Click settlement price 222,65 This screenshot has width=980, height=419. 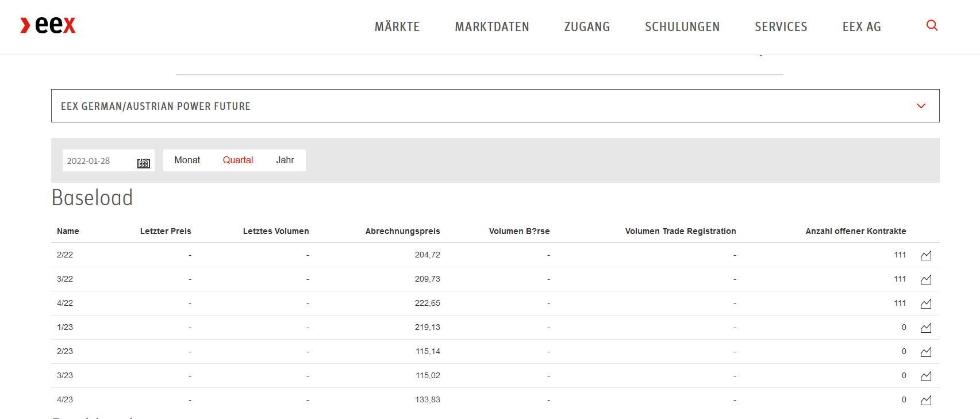coord(428,303)
